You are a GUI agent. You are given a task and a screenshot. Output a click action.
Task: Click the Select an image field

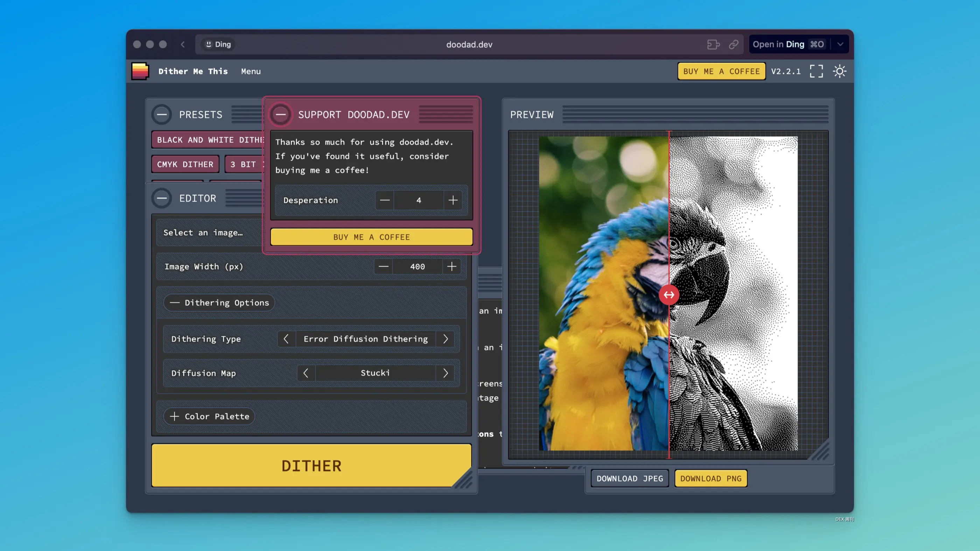click(210, 232)
